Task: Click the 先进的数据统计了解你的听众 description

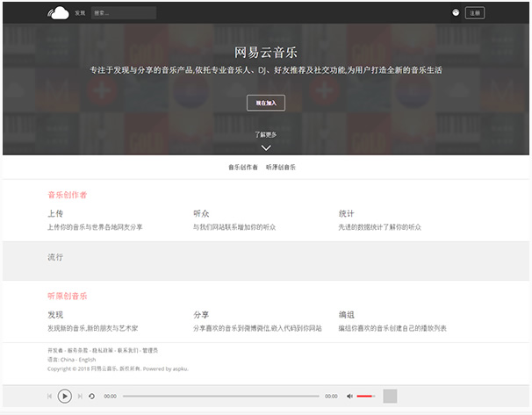Action: [379, 227]
